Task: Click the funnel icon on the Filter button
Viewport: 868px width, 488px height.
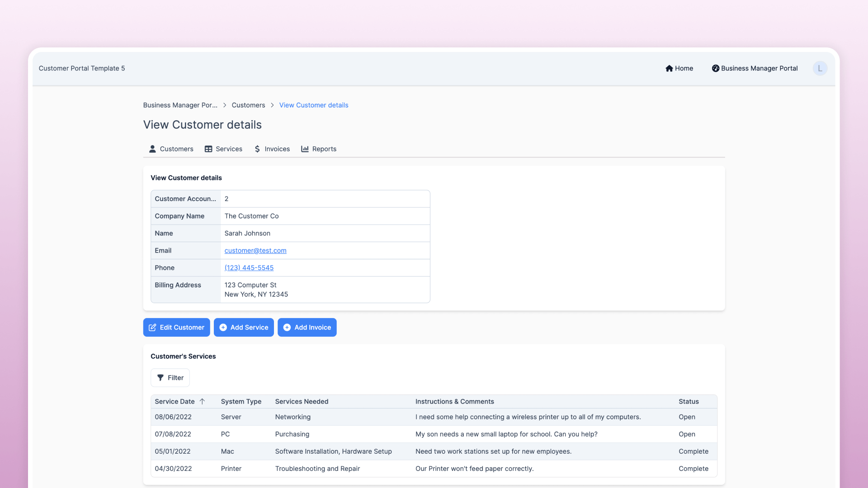Action: (x=160, y=378)
